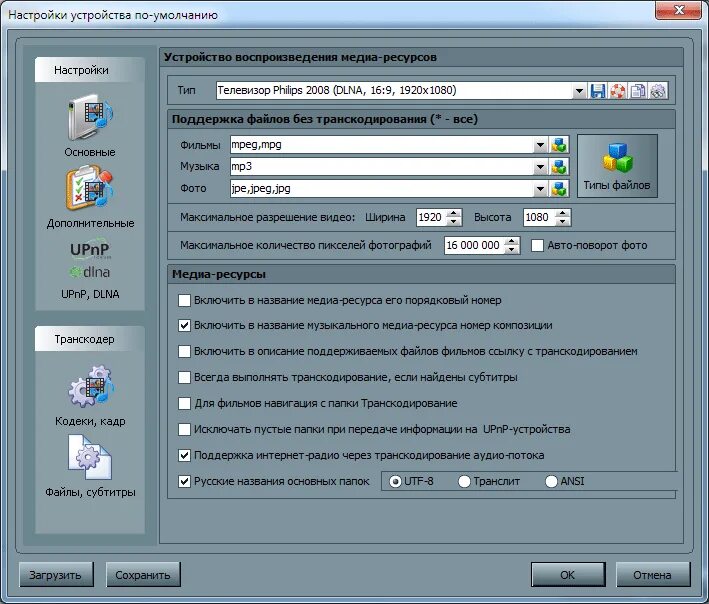Click the Фото formats text field
The height and width of the screenshot is (604, 709).
coord(382,189)
